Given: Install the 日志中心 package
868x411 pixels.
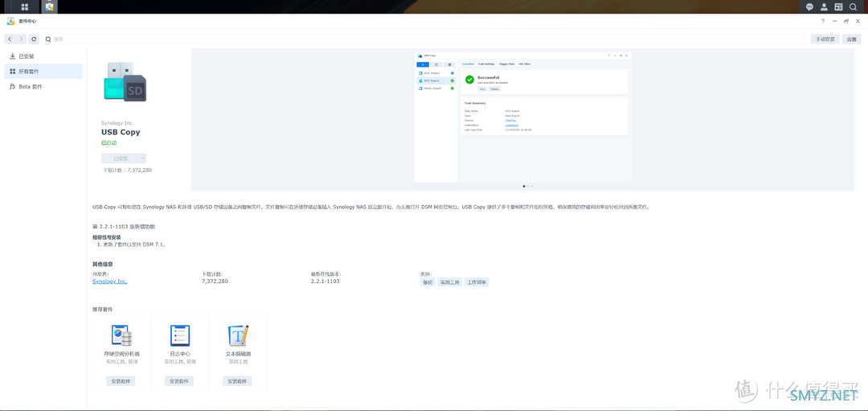Looking at the screenshot, I should (178, 381).
